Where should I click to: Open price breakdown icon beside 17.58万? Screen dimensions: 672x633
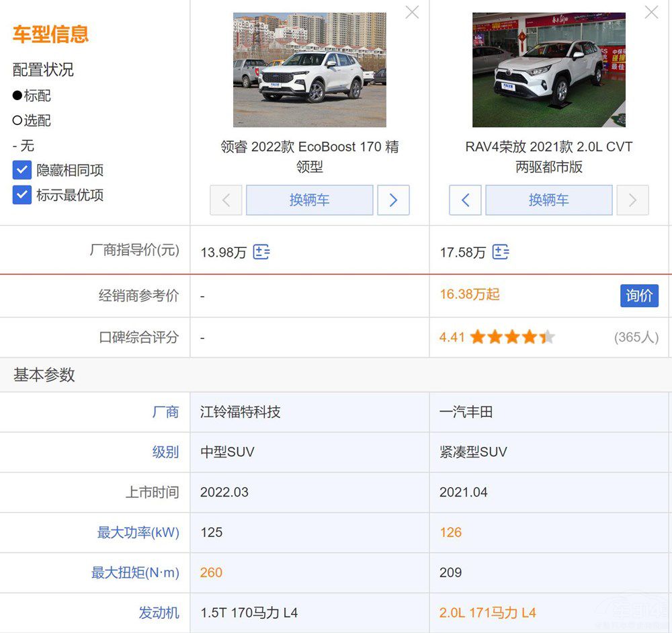tap(500, 251)
